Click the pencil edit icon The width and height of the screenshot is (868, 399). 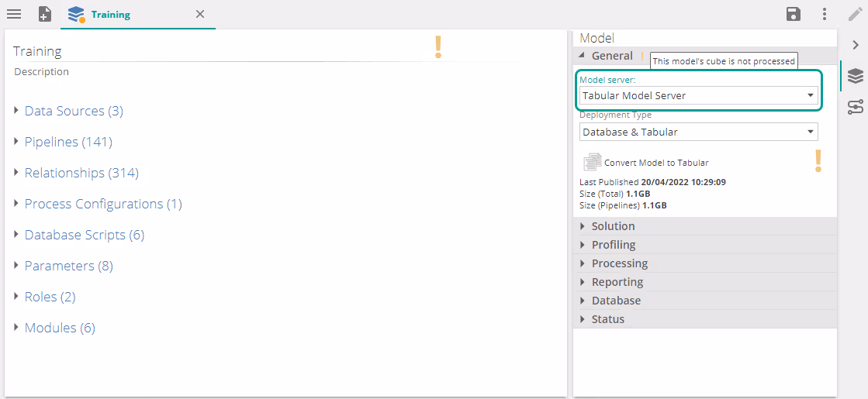tap(855, 14)
